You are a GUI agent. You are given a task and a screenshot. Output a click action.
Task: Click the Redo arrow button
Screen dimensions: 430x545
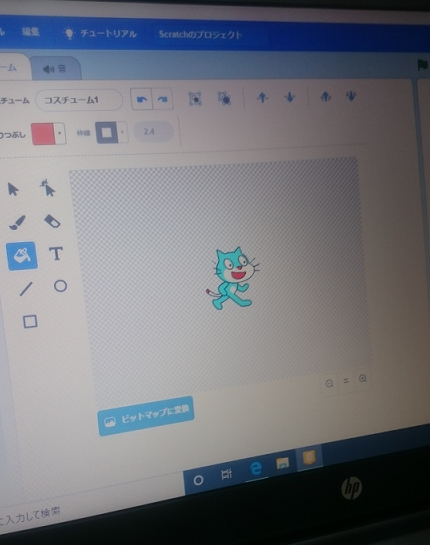tap(162, 99)
